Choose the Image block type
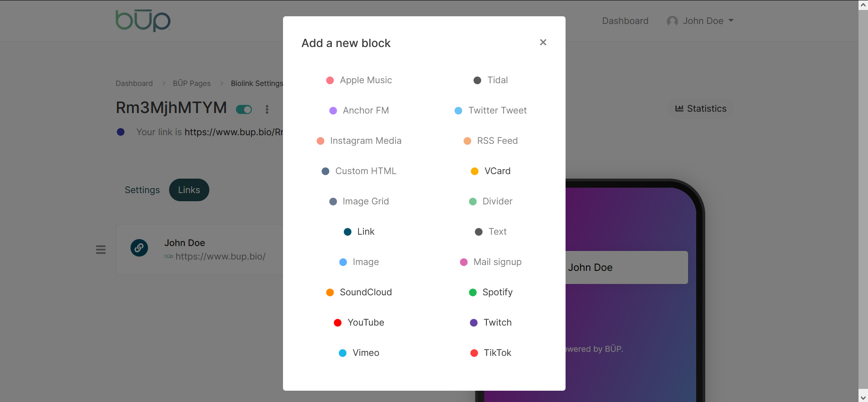 coord(359,262)
